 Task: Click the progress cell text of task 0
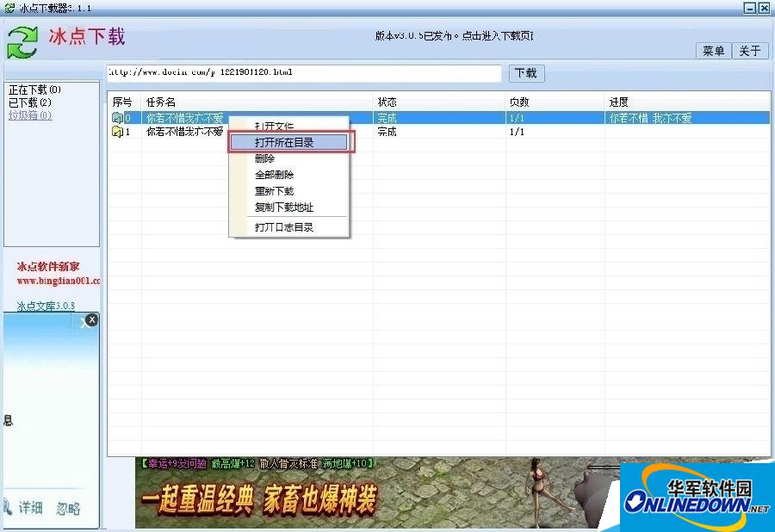click(650, 118)
